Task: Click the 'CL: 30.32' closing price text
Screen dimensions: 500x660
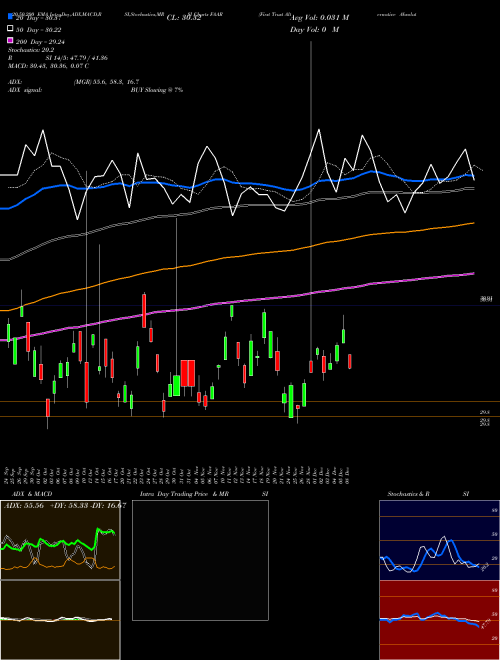Action: [x=184, y=18]
